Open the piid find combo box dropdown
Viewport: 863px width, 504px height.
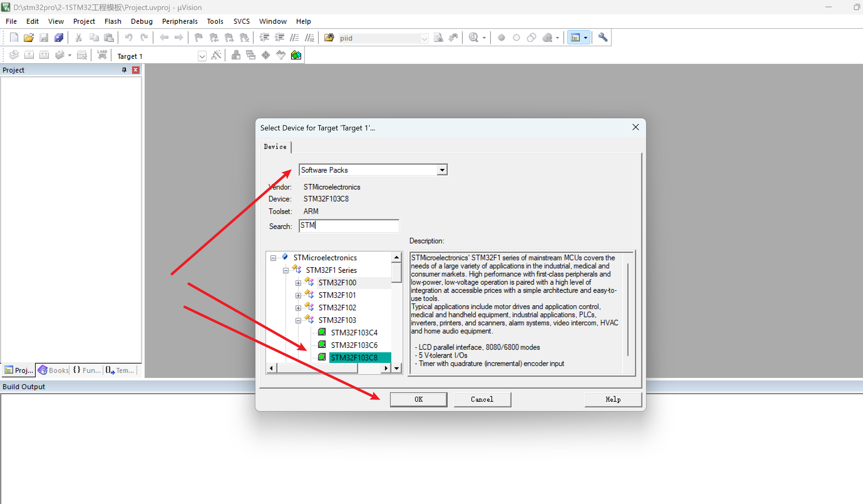tap(424, 38)
